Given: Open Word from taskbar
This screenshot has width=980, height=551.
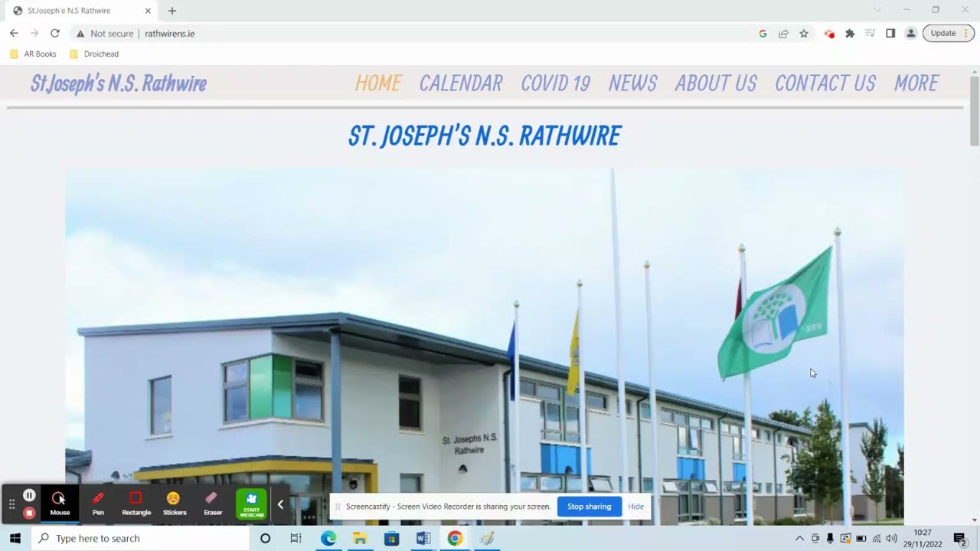Looking at the screenshot, I should (423, 539).
